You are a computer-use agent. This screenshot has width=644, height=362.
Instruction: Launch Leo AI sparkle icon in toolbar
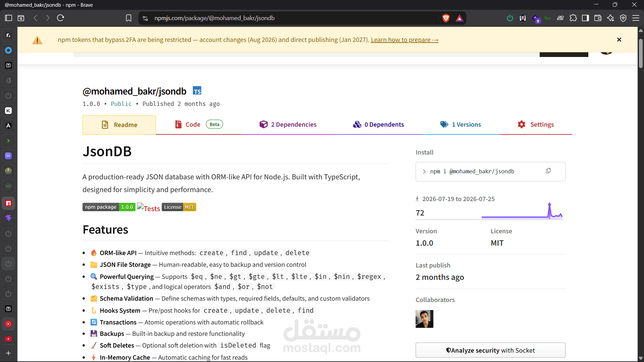click(x=610, y=18)
